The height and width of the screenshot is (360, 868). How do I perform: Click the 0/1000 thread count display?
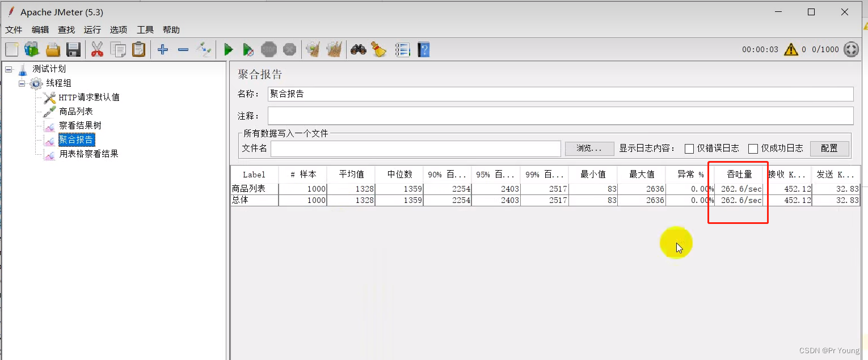tap(825, 50)
